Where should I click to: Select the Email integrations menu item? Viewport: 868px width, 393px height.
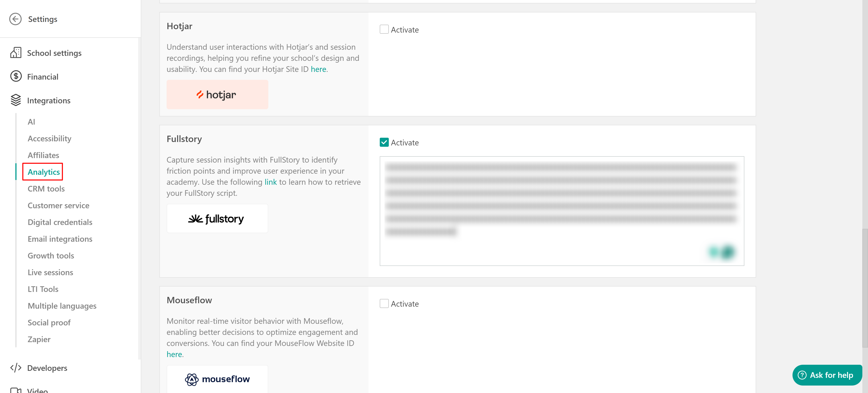point(60,239)
